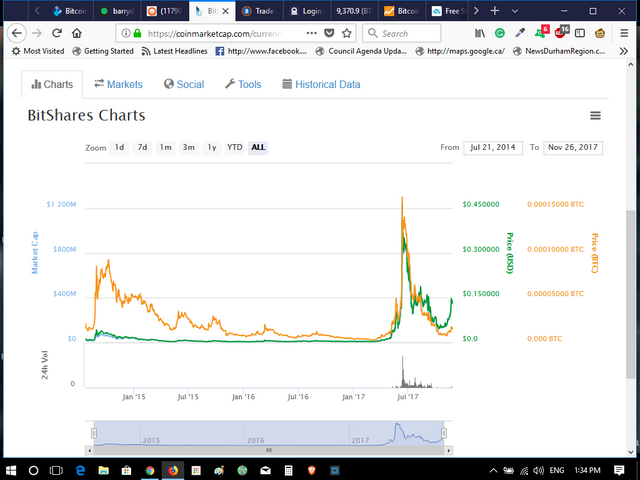Open the monkey-face extension icon
The width and height of the screenshot is (640, 480).
pyautogui.click(x=600, y=33)
